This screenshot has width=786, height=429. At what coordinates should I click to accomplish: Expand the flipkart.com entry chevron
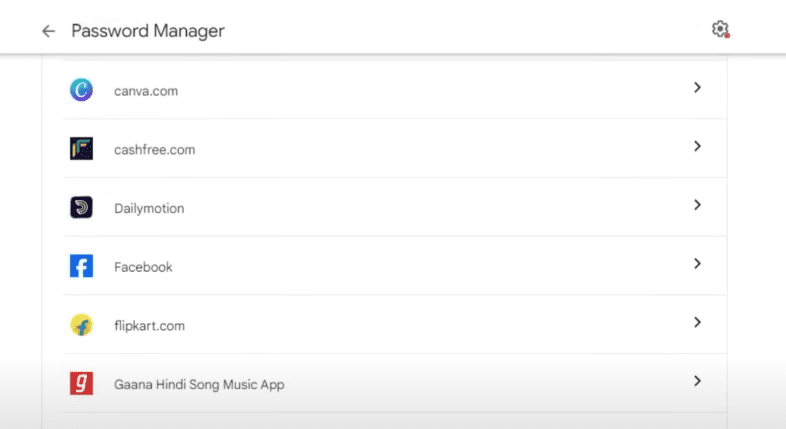tap(697, 322)
